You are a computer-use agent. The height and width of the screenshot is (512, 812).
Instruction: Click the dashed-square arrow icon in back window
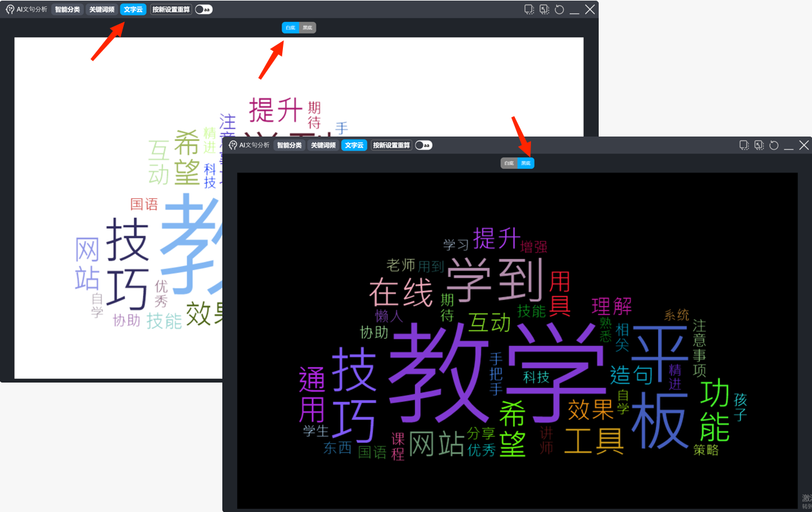545,10
